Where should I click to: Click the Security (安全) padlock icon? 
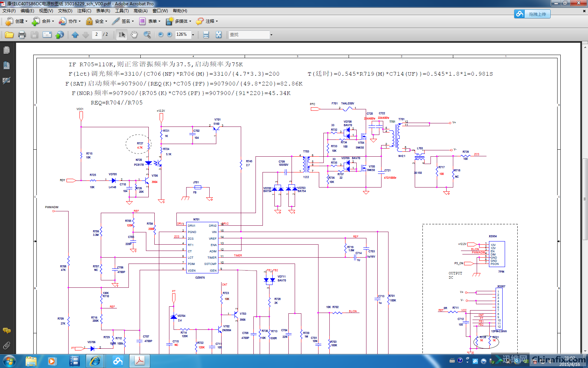[89, 21]
